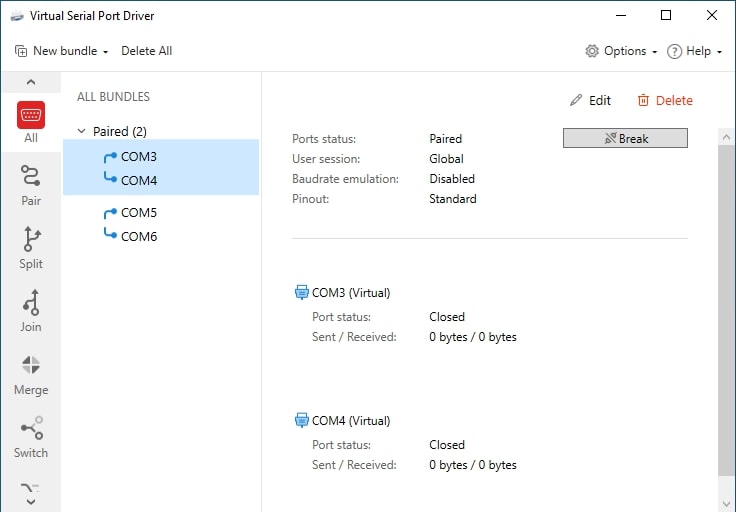The width and height of the screenshot is (736, 512).
Task: Click COM4 Port status value Closed
Action: 447,445
